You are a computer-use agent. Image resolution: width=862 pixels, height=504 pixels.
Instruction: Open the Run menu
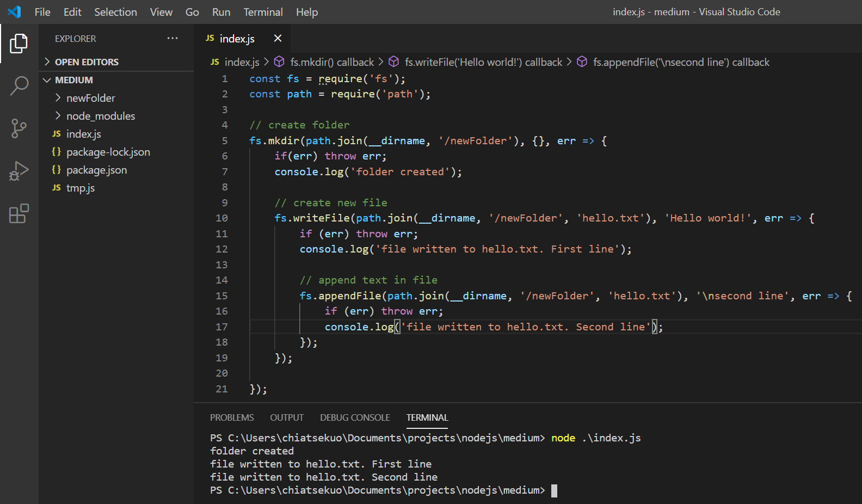coord(221,12)
